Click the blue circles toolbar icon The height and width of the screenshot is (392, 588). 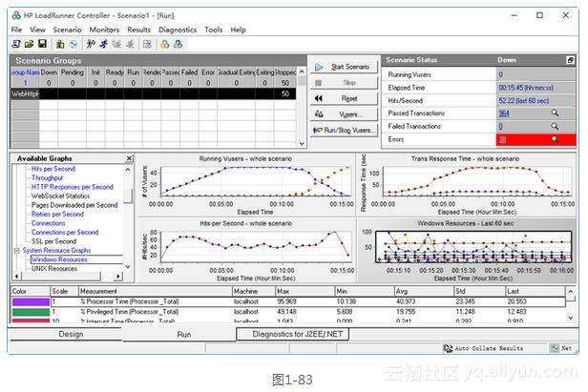click(178, 44)
